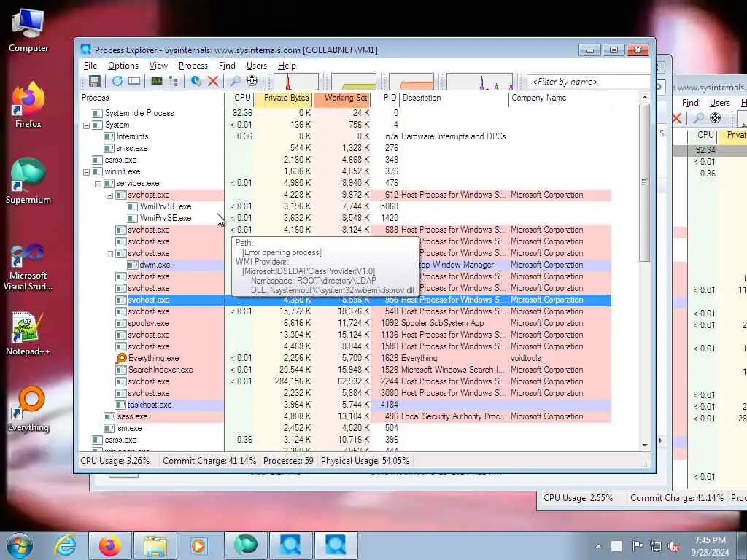Select the taskhost.exe process

click(345, 405)
